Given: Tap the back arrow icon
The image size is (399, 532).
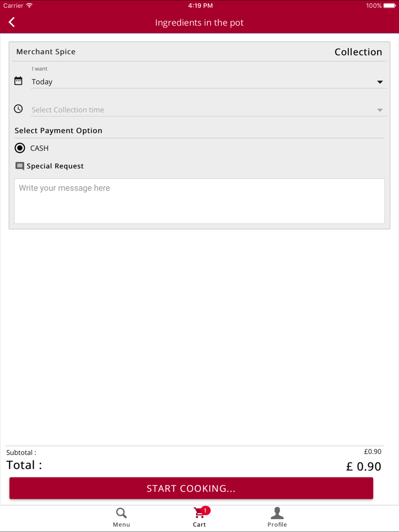Looking at the screenshot, I should click(12, 22).
